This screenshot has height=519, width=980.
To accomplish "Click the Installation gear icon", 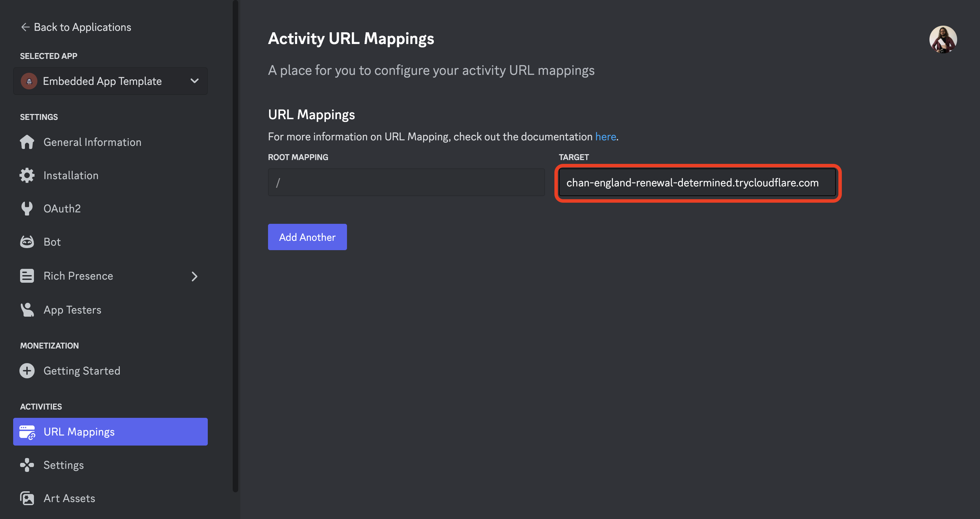I will tap(27, 175).
